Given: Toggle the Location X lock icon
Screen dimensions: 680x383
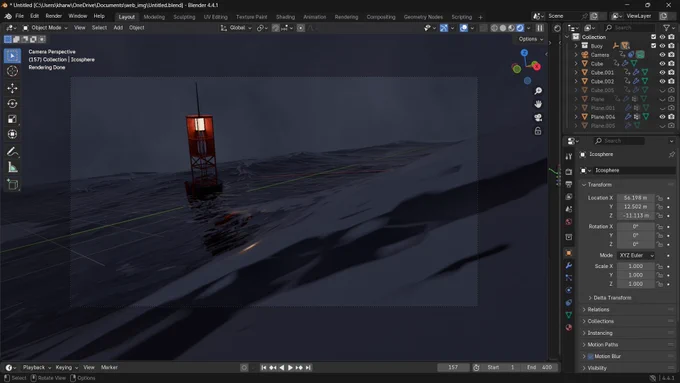Looking at the screenshot, I should coord(660,198).
